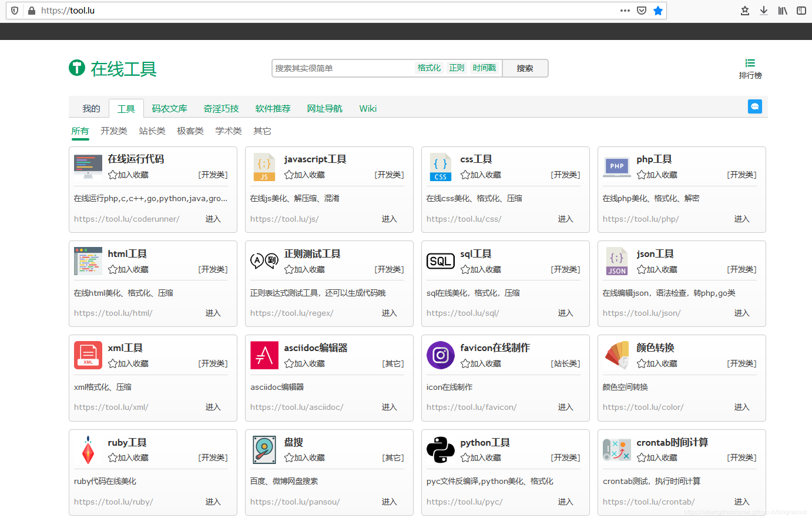The width and height of the screenshot is (812, 521).
Task: Click the tracking protection shield icon
Action: tap(15, 11)
